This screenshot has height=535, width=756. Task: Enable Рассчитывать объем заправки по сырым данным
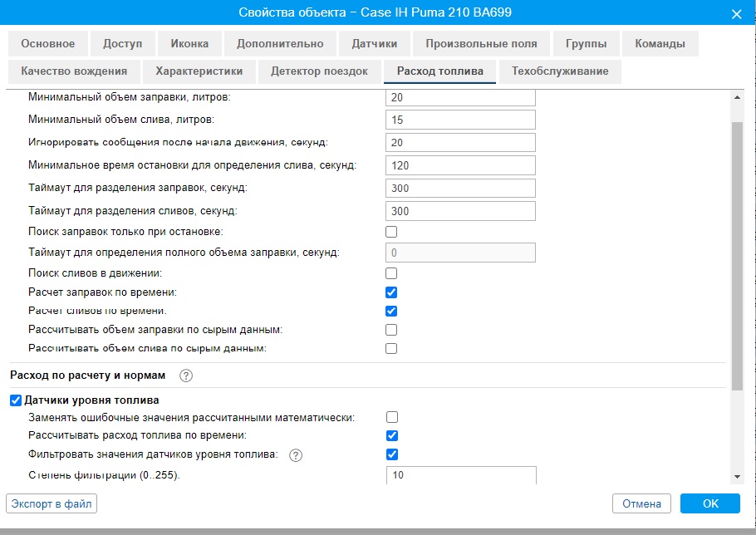coord(391,330)
